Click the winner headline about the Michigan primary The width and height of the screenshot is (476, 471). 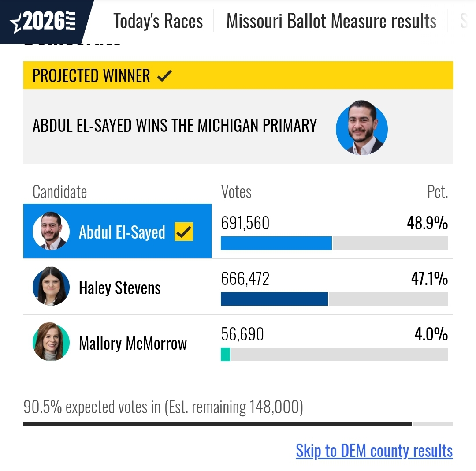click(x=175, y=125)
